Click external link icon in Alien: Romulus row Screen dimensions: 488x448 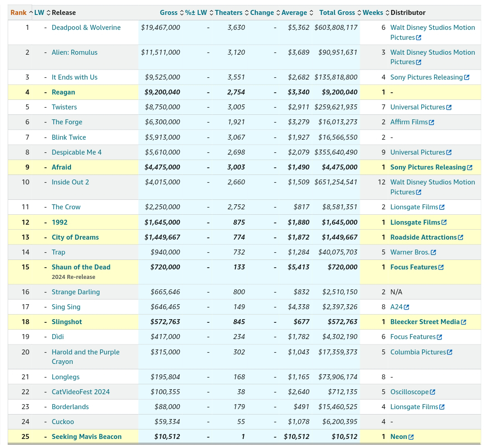(418, 62)
